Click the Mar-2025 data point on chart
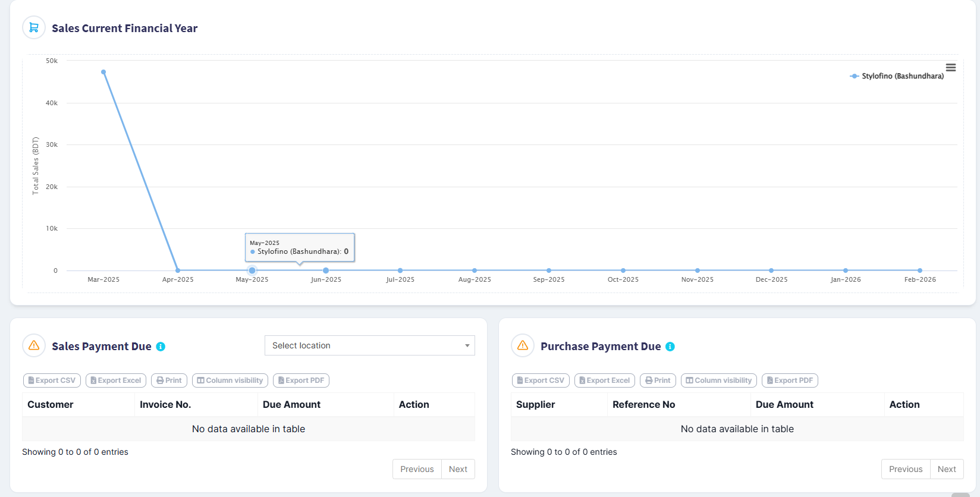 [x=103, y=72]
